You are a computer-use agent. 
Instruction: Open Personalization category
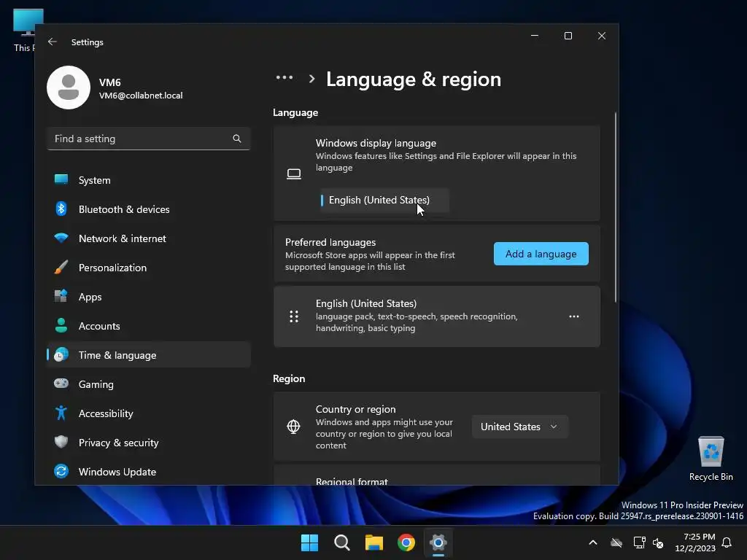(149, 268)
